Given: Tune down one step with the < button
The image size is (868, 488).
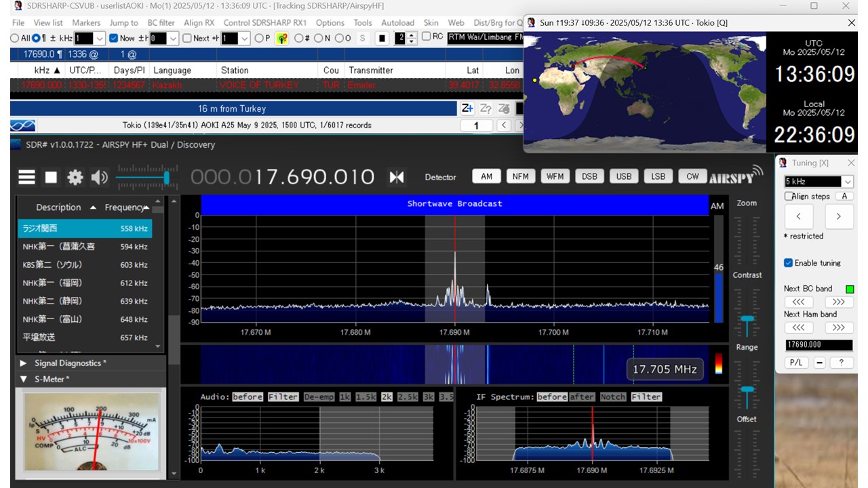Looking at the screenshot, I should tap(799, 216).
